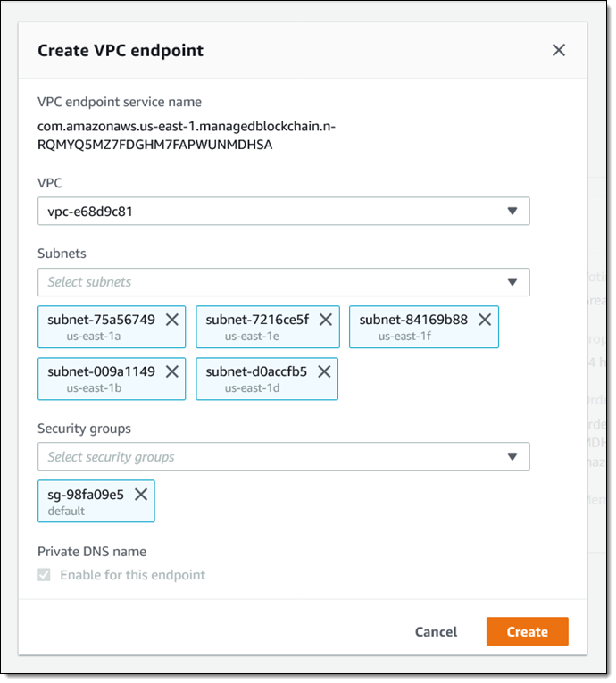Remove the sg-98fa09e5 default security group
The width and height of the screenshot is (616, 683).
141,495
